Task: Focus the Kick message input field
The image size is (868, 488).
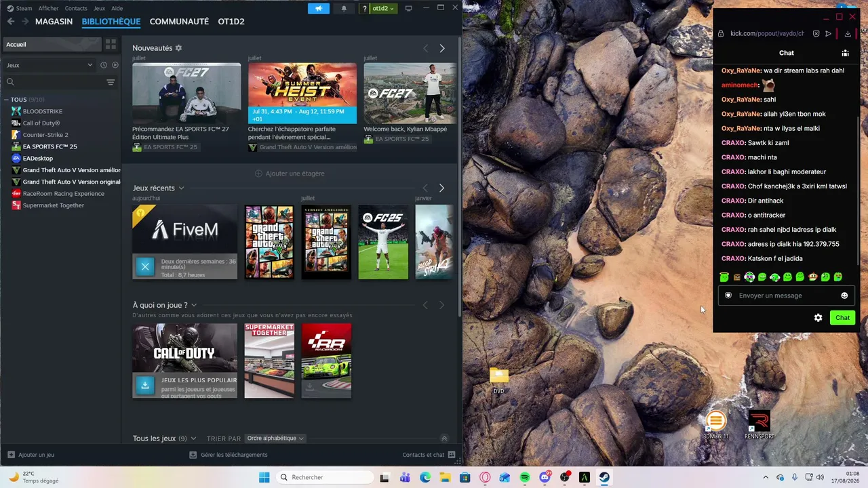Action: [786, 296]
